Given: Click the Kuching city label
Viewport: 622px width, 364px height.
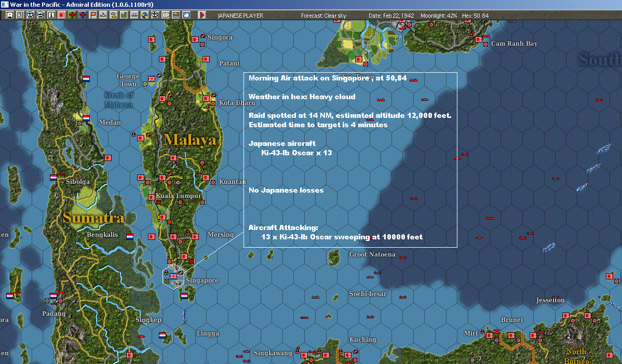Looking at the screenshot, I should point(362,340).
